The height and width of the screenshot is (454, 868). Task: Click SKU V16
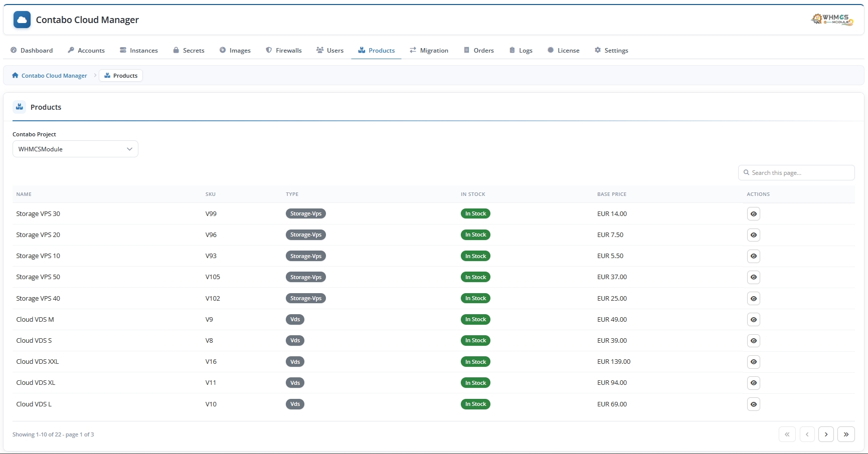[211, 362]
